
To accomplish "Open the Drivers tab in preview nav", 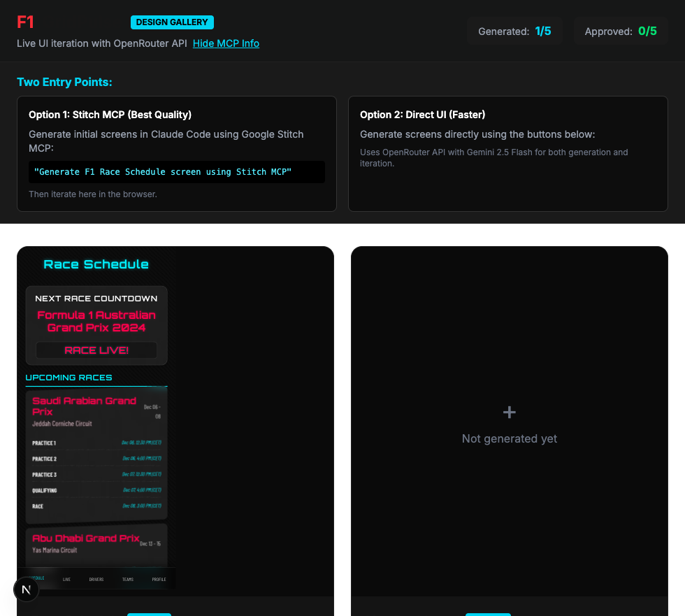I will [96, 579].
